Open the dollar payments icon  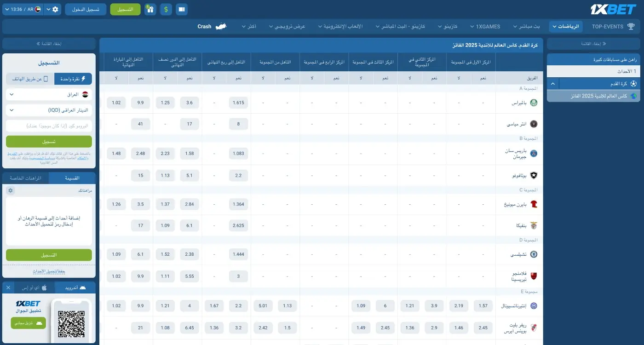point(166,9)
